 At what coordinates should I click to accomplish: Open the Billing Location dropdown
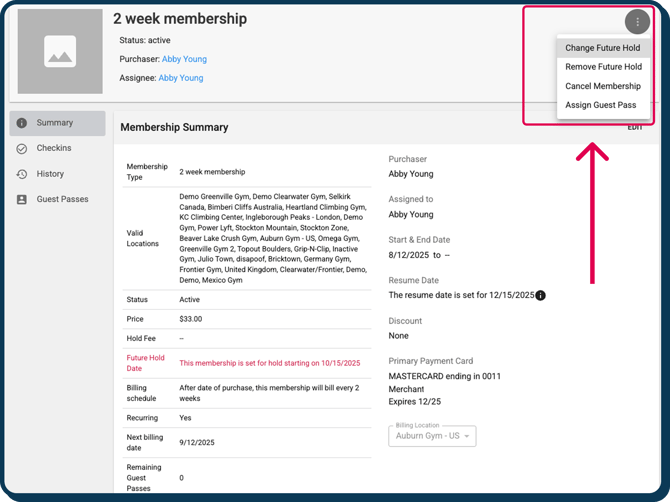[428, 436]
